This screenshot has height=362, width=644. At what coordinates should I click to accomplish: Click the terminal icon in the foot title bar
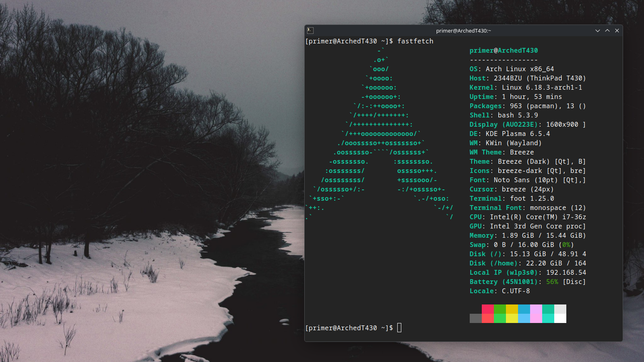(x=310, y=31)
